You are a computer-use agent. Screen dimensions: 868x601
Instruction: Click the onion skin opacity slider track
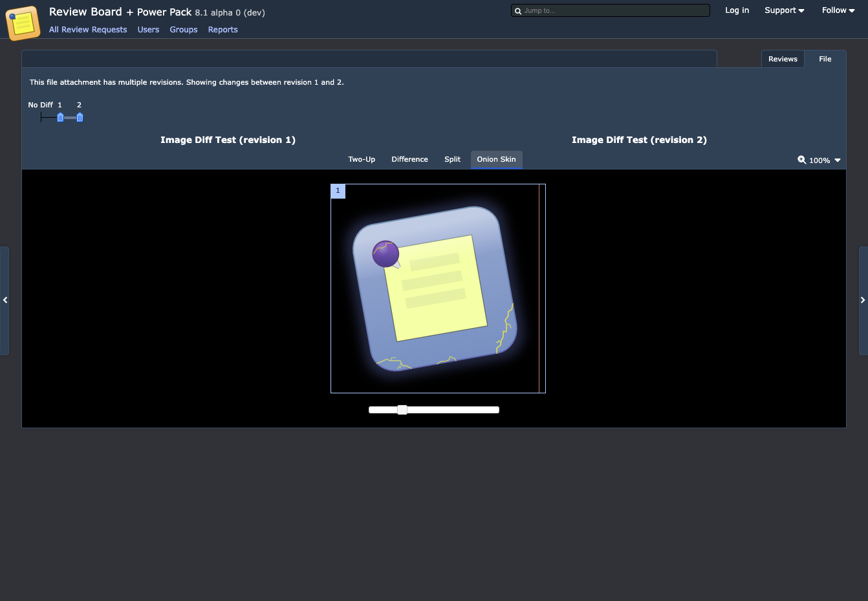[434, 410]
